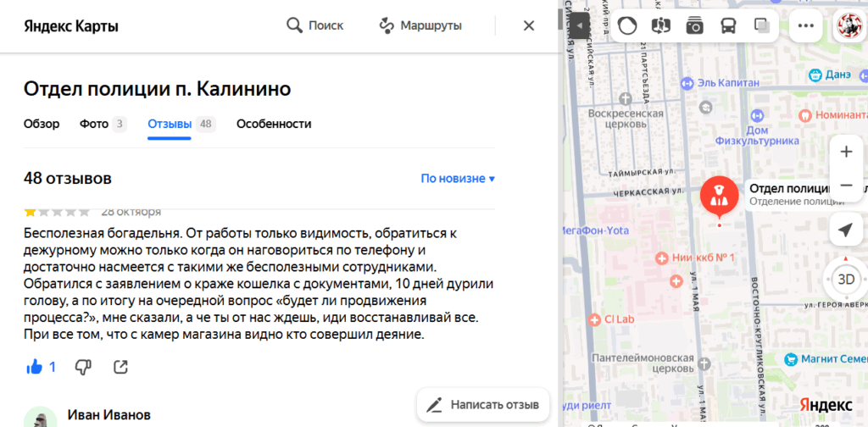Screen dimensions: 868x427
Task: Share the review via arrow icon
Action: pos(120,367)
